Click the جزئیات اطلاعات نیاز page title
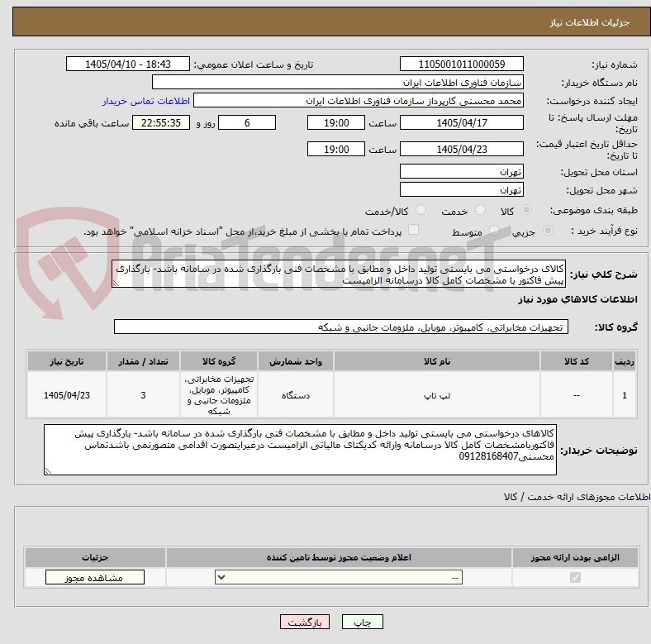The image size is (651, 644). click(x=590, y=22)
